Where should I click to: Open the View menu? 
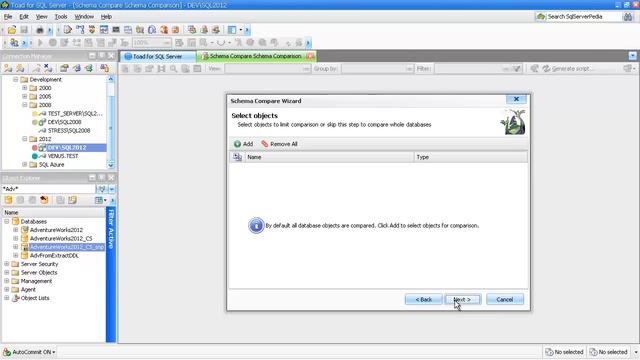pos(41,17)
